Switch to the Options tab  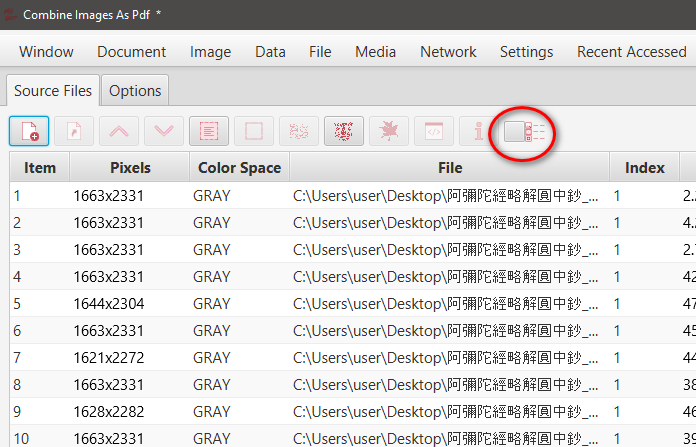(x=135, y=91)
